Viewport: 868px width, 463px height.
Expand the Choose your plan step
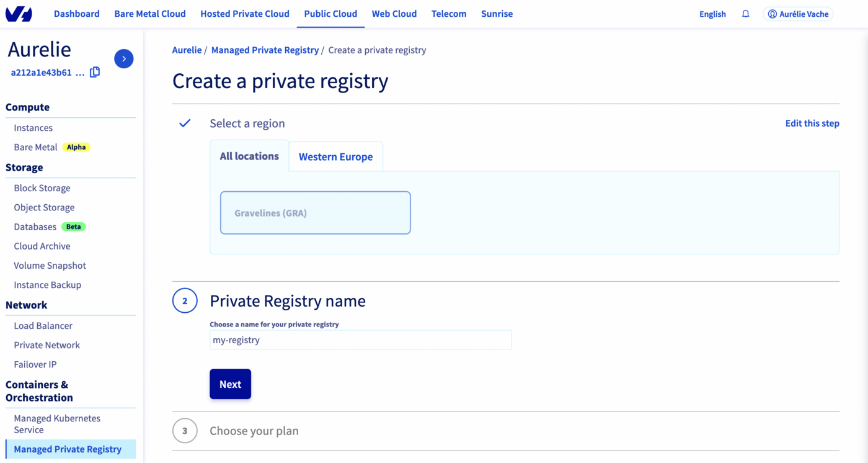tap(254, 430)
